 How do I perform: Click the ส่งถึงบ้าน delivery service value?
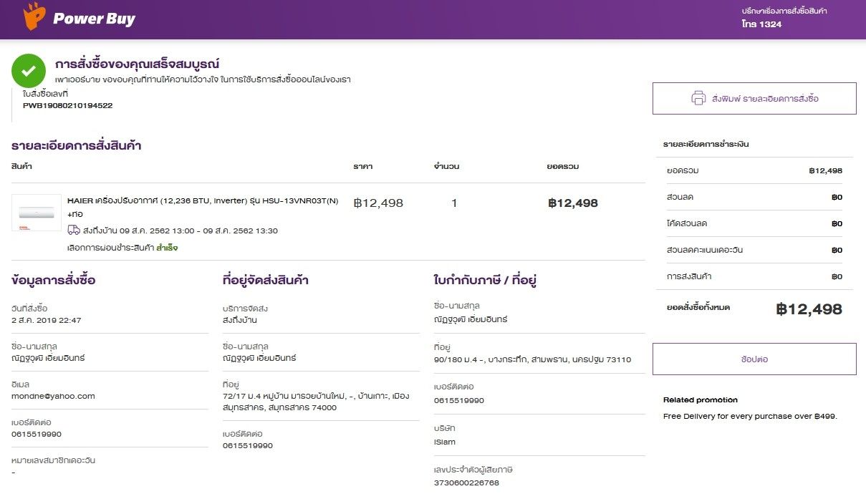pos(240,320)
